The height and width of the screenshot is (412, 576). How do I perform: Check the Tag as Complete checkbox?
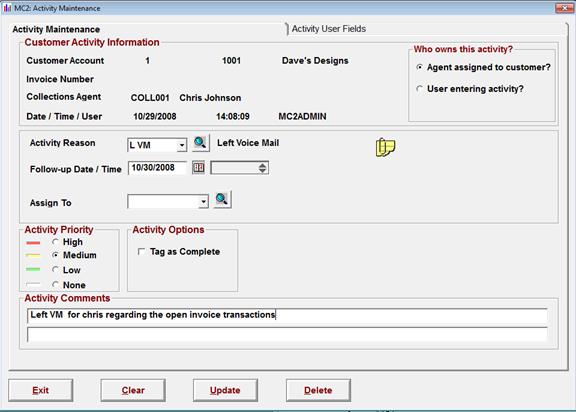[141, 252]
